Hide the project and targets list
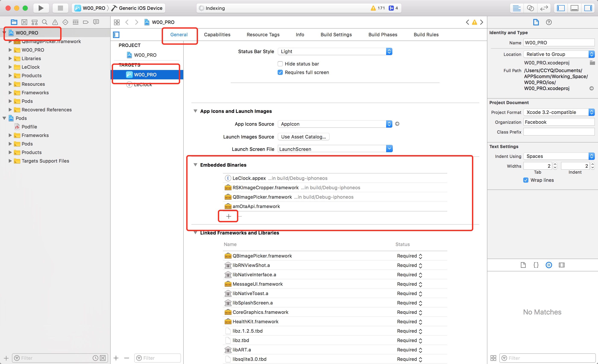Screen dimensions: 598x364 click(x=116, y=35)
